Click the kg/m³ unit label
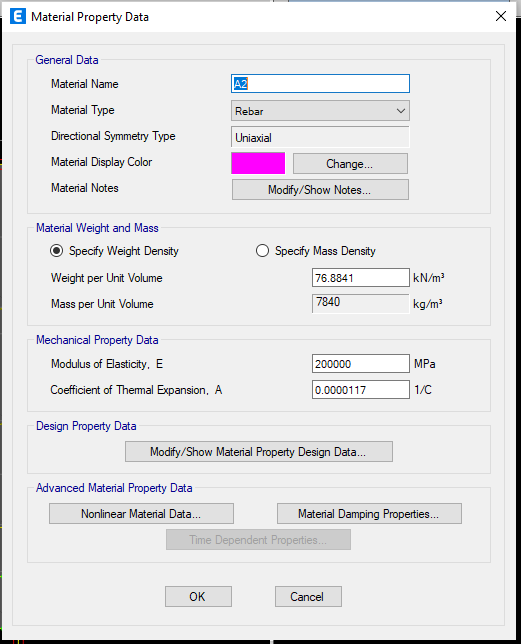Viewport: 521px width, 644px height. pyautogui.click(x=428, y=304)
